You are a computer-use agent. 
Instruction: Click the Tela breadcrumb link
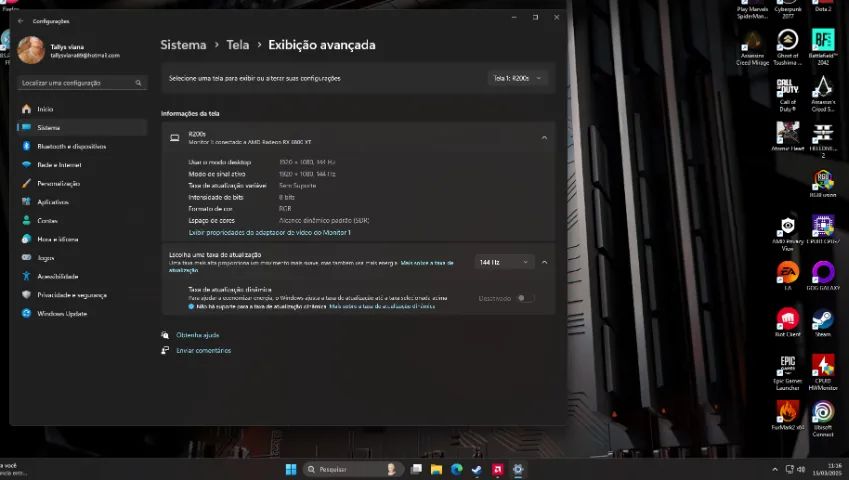(x=238, y=45)
